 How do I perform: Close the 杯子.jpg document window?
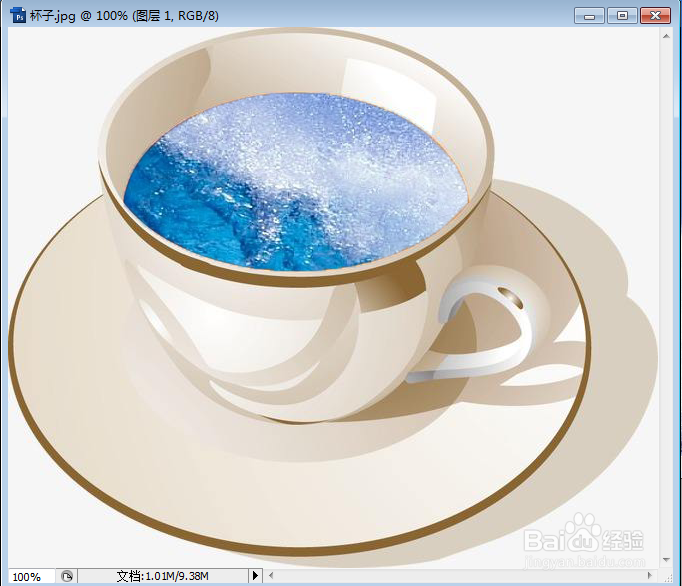656,16
